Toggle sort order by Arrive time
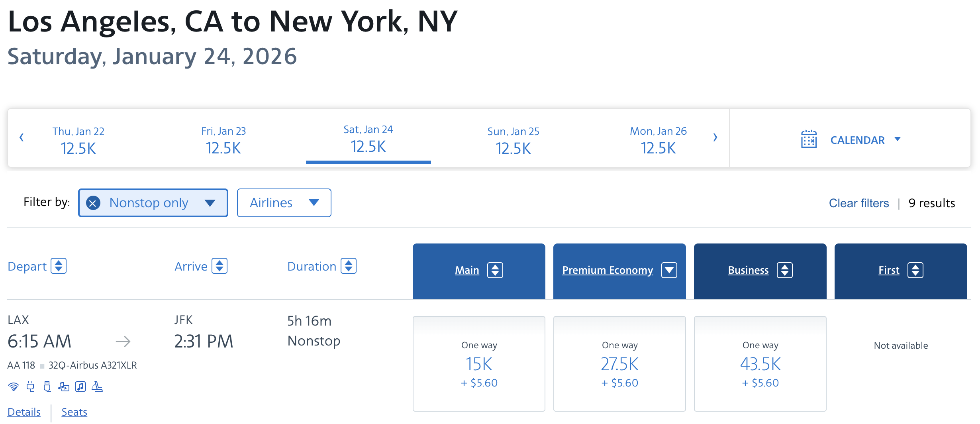Screen dimensions: 980x424 (220, 266)
